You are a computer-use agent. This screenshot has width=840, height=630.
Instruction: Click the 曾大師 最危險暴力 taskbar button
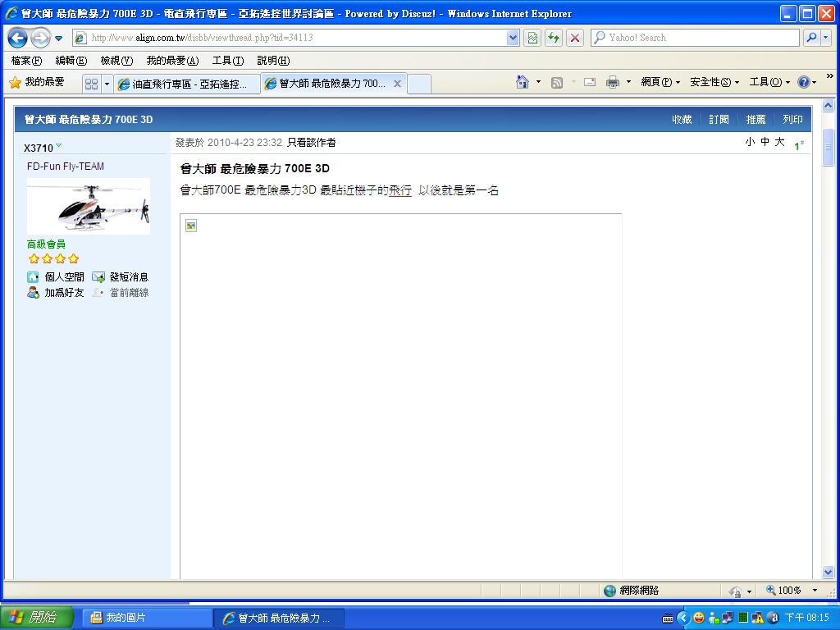(x=279, y=618)
